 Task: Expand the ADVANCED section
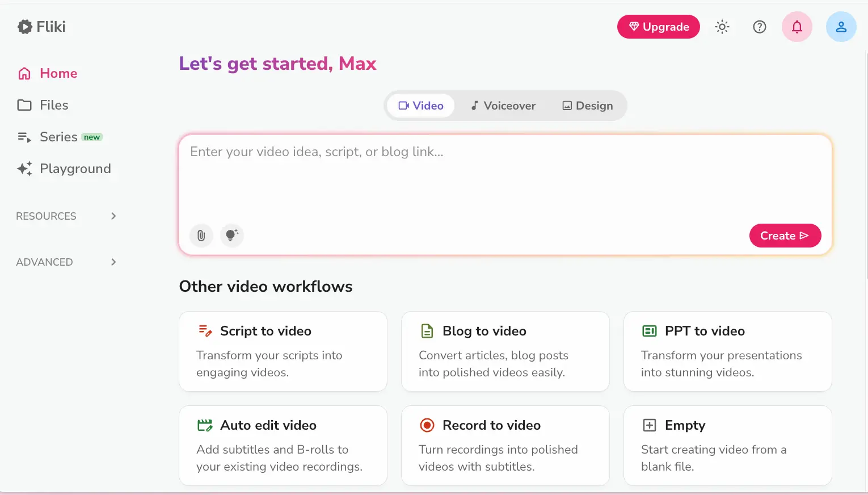66,262
